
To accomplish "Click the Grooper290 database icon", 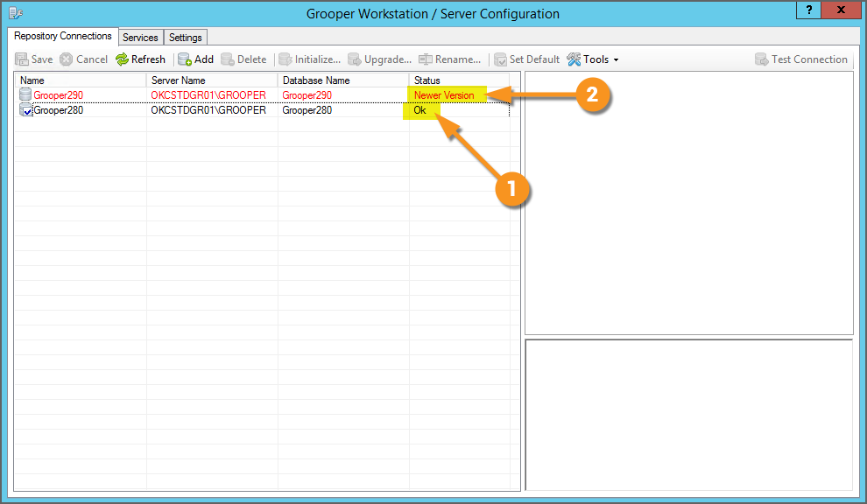I will [x=25, y=94].
